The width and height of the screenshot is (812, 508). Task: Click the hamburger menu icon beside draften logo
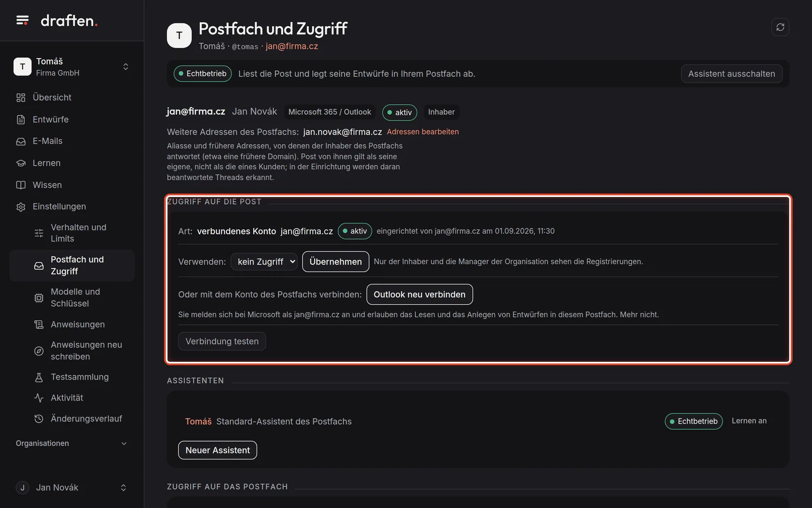point(22,20)
